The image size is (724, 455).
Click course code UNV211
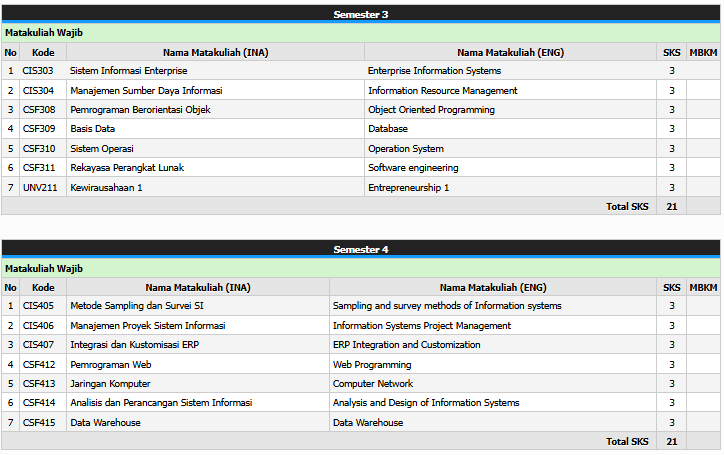[39, 187]
